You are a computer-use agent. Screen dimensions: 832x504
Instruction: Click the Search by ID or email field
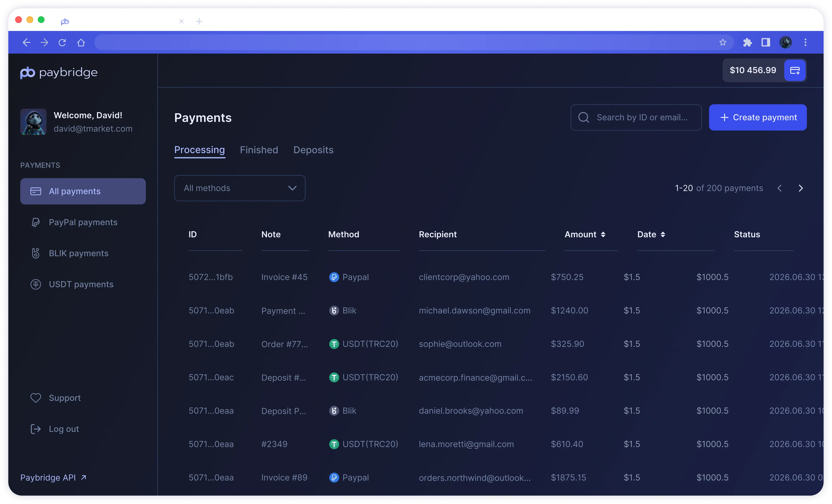pos(636,118)
